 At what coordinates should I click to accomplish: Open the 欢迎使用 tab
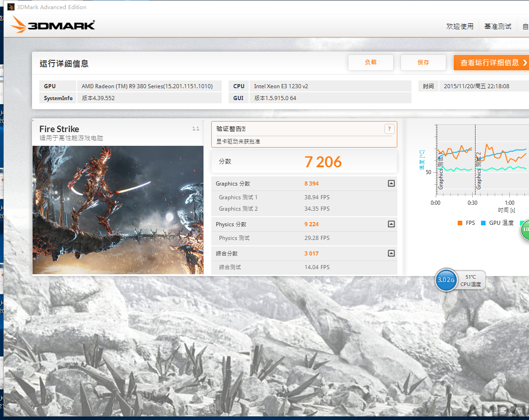(460, 27)
